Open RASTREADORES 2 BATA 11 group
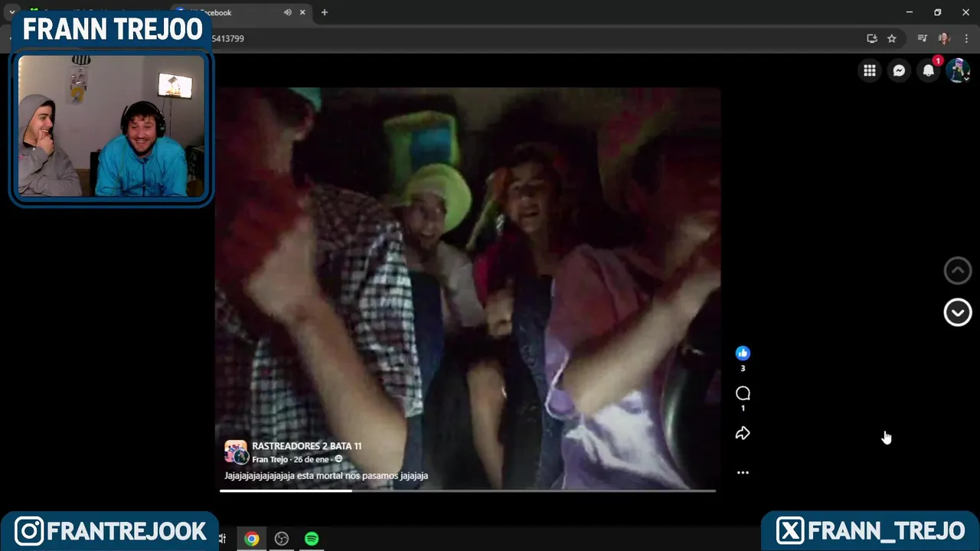980x551 pixels. pos(307,446)
